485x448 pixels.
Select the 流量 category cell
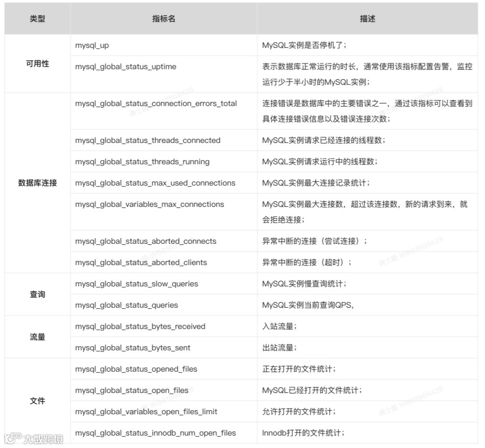37,337
